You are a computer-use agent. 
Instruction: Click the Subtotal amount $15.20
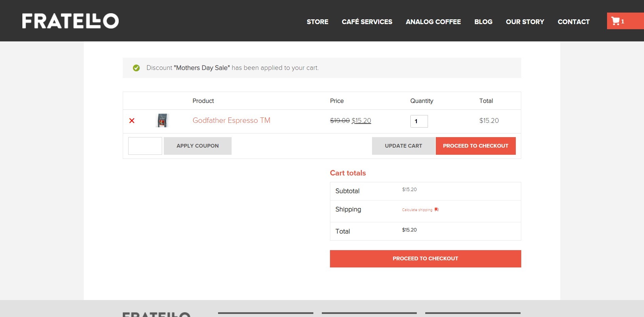click(409, 189)
